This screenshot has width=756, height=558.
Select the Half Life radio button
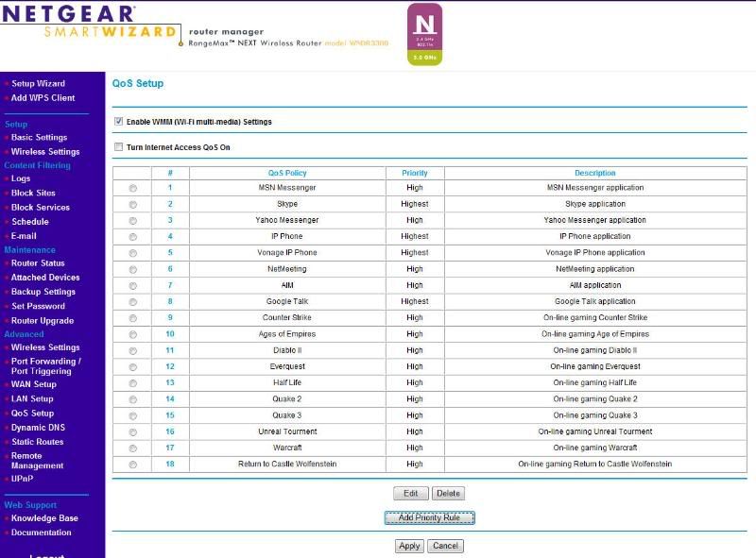132,383
